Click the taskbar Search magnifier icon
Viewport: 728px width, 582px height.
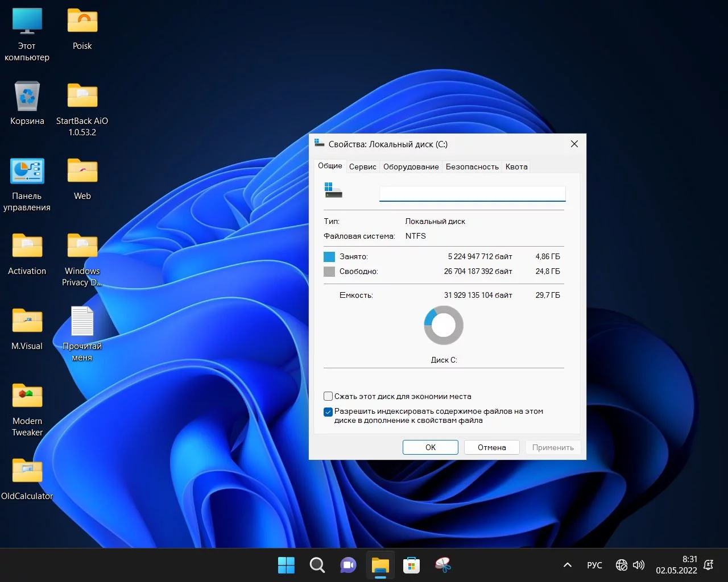pos(317,565)
